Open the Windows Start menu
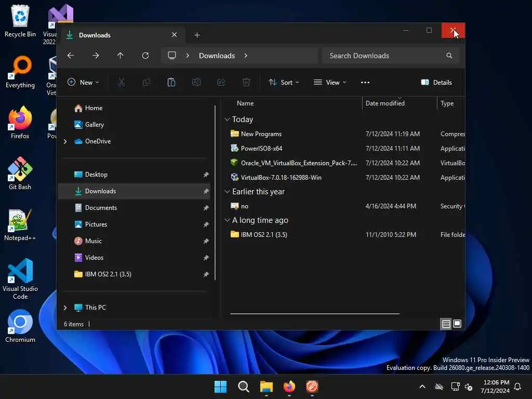 220,387
